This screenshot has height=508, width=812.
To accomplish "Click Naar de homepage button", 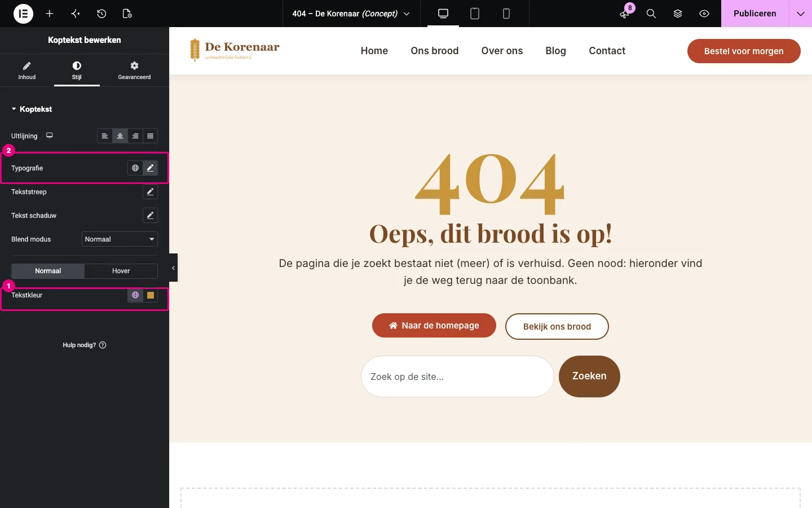I will coord(434,326).
